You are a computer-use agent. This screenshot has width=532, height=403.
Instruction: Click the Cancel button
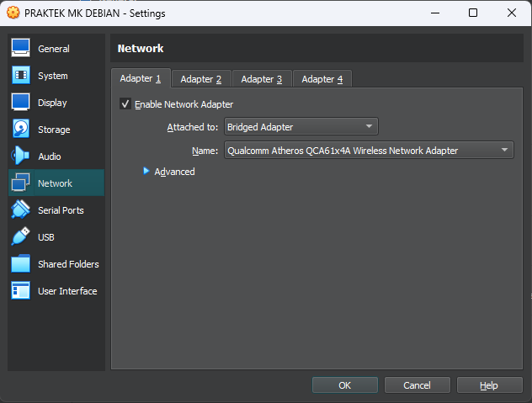tap(417, 385)
